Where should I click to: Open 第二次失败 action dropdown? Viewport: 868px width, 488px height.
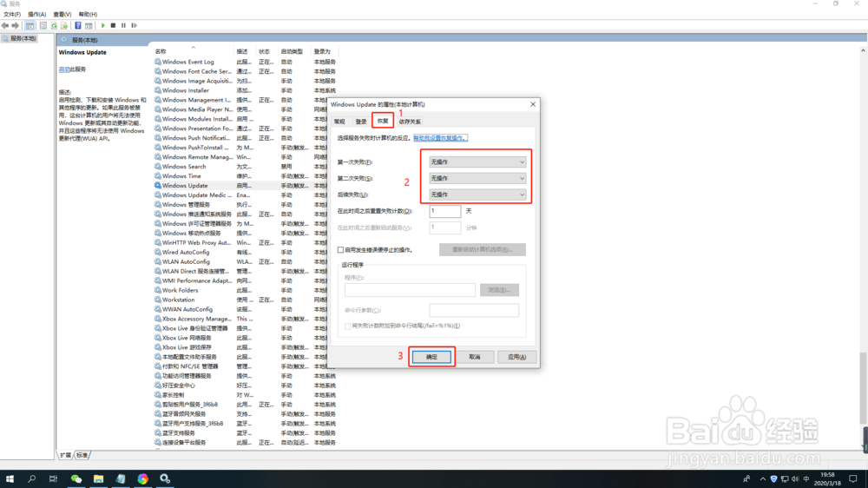(477, 178)
